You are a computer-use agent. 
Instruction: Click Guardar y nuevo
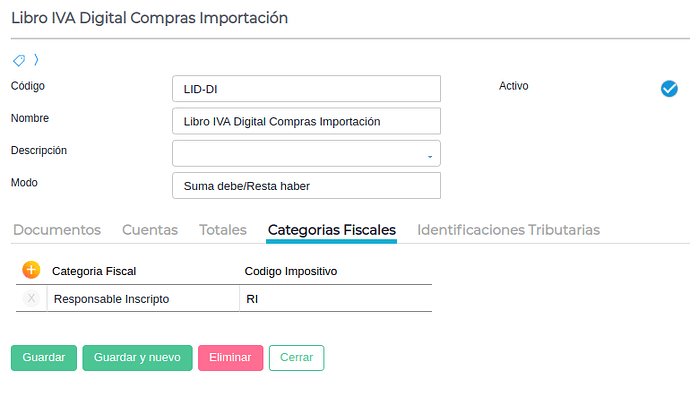(137, 358)
